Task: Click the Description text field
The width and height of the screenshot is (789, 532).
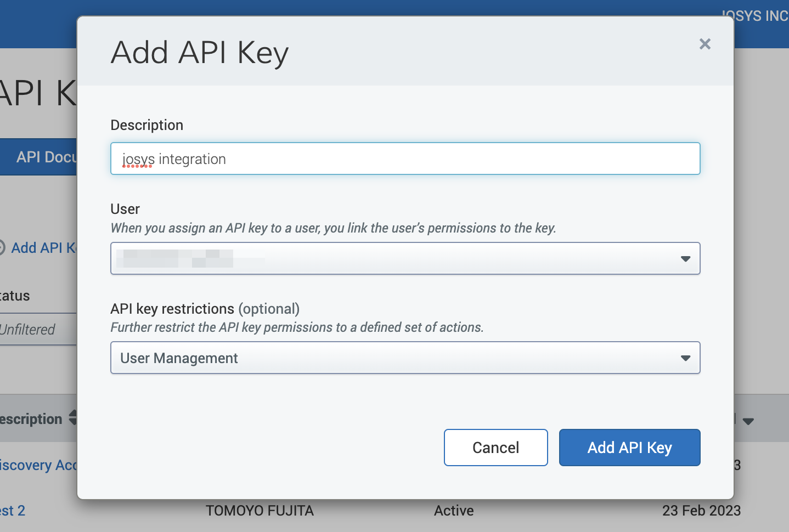Action: [x=405, y=159]
